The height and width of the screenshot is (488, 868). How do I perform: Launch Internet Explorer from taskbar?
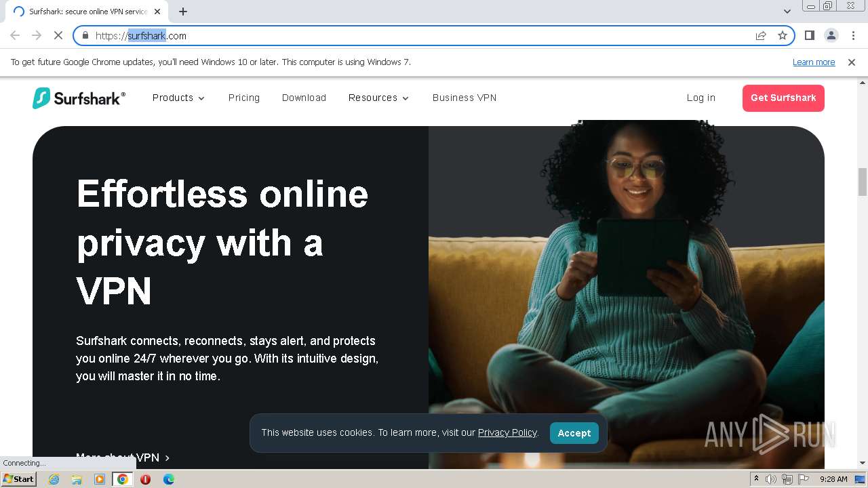(54, 479)
